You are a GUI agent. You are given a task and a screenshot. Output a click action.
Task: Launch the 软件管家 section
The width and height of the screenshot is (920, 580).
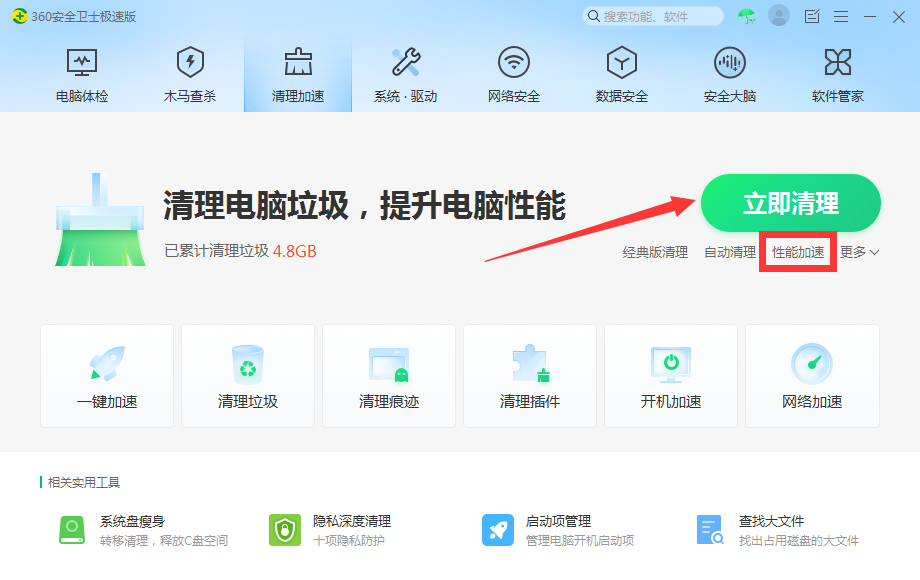tap(838, 75)
